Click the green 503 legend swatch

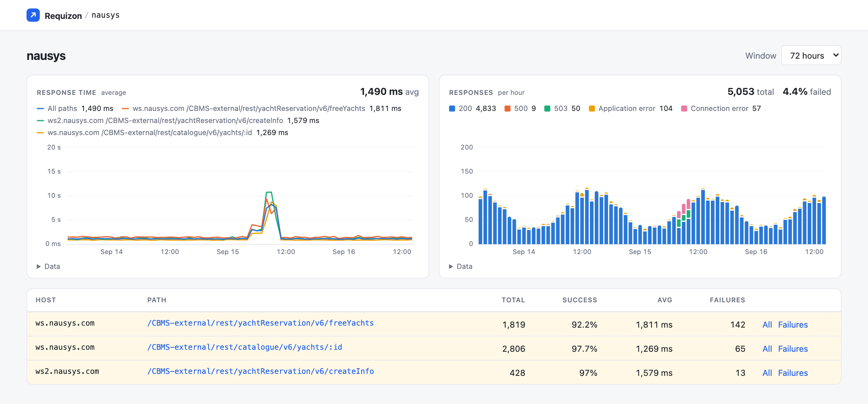547,109
